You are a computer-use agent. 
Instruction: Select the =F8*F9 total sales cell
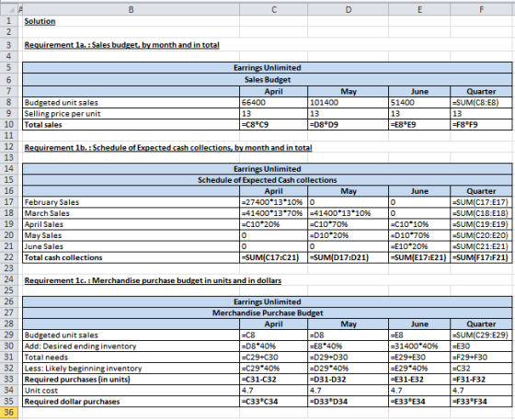tap(482, 125)
